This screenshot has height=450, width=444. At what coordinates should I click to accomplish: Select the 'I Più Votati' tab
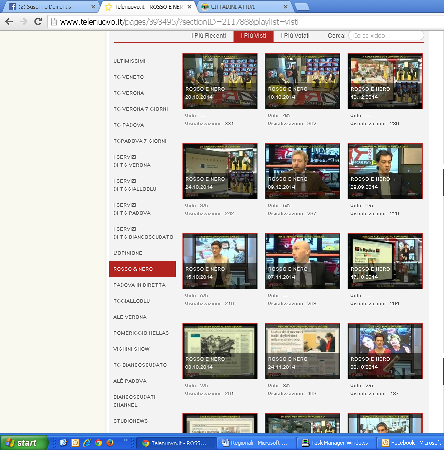pos(294,35)
